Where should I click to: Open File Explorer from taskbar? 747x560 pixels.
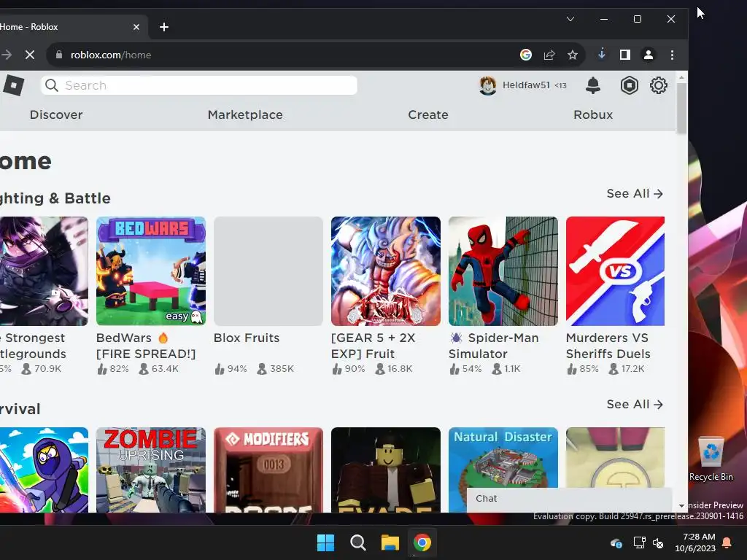390,542
